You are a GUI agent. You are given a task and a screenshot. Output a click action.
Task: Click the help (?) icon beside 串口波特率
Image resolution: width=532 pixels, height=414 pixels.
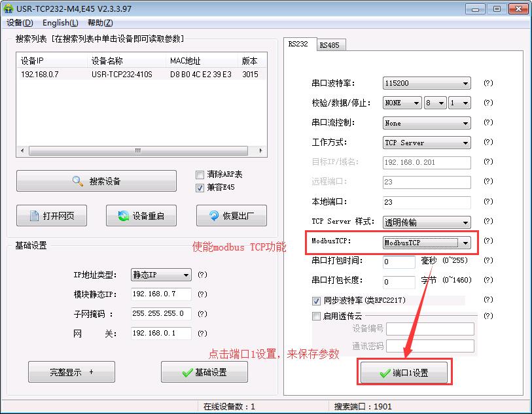488,84
